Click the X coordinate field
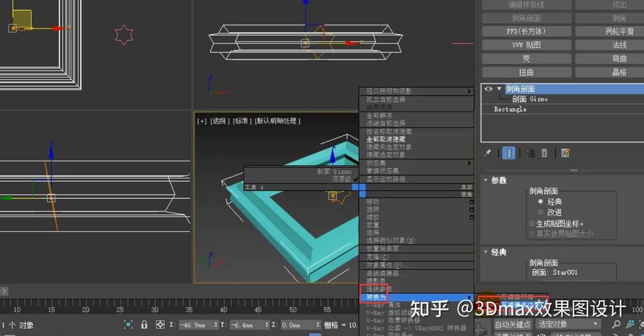Viewport: 644px width, 336px height. click(196, 325)
